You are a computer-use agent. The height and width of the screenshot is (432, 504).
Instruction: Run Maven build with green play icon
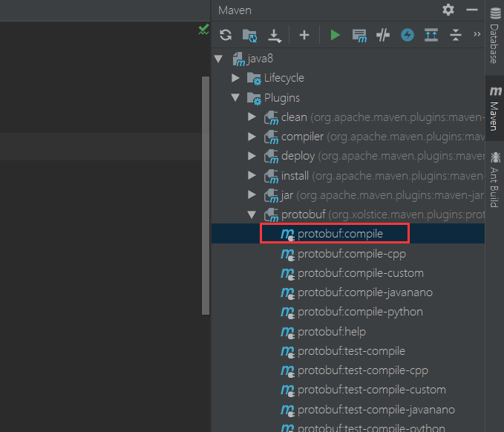pyautogui.click(x=335, y=35)
